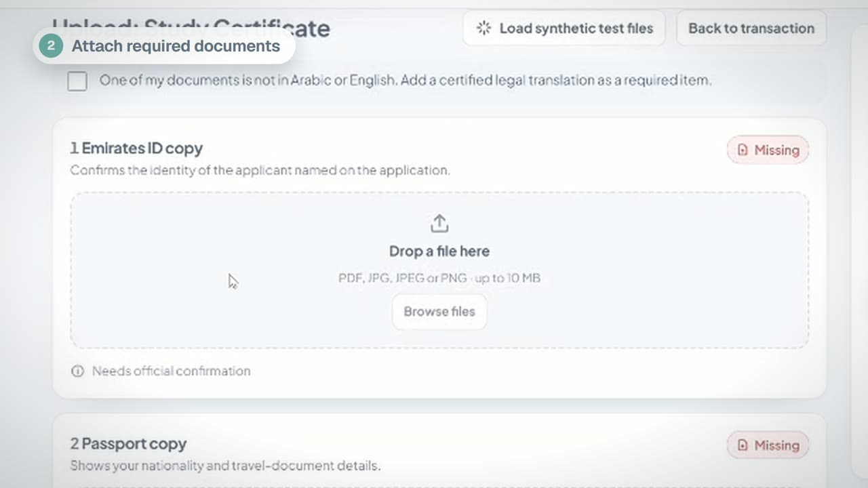Click the Missing badge on Emirates ID copy

[768, 150]
